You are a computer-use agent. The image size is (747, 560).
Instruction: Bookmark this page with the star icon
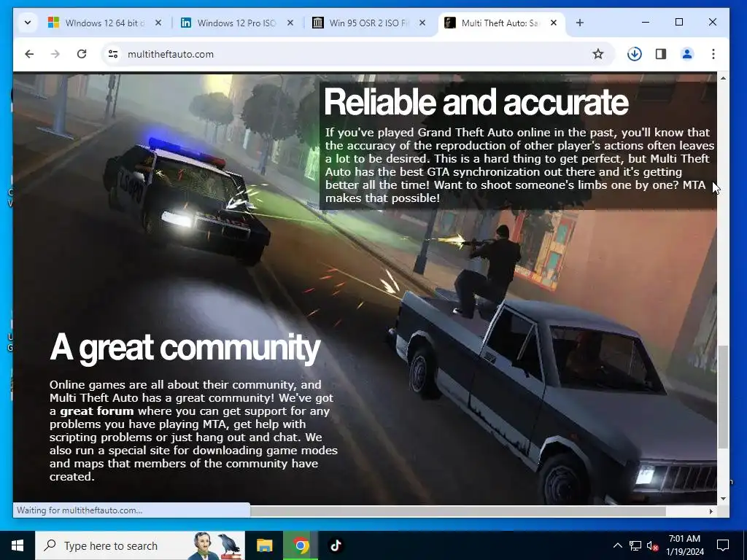598,54
